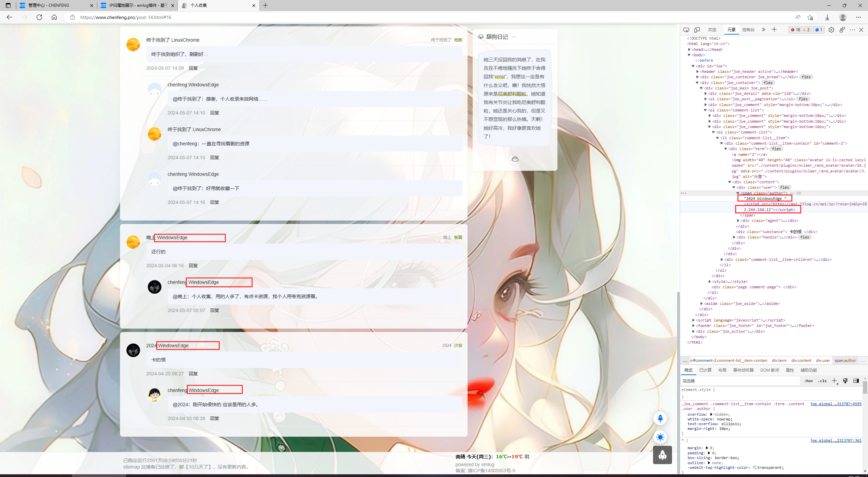Toggle the flex badge next to div class="user"
Image resolution: width=868 pixels, height=477 pixels.
point(785,187)
